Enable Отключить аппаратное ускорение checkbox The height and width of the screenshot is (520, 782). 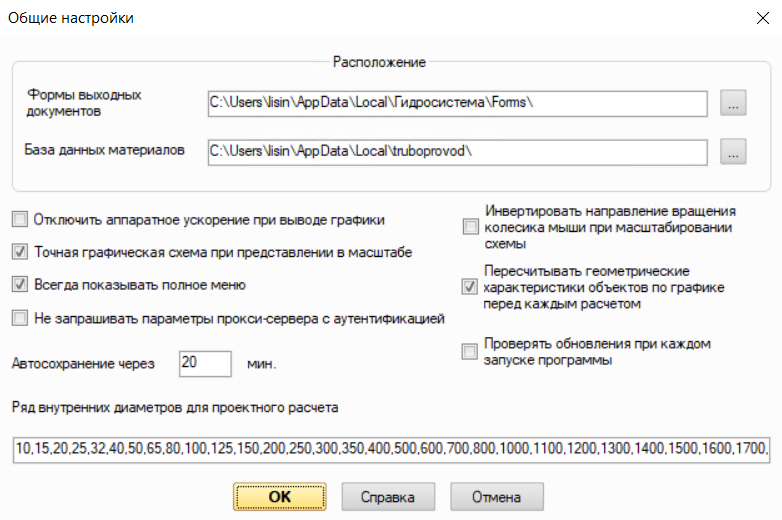pyautogui.click(x=20, y=219)
